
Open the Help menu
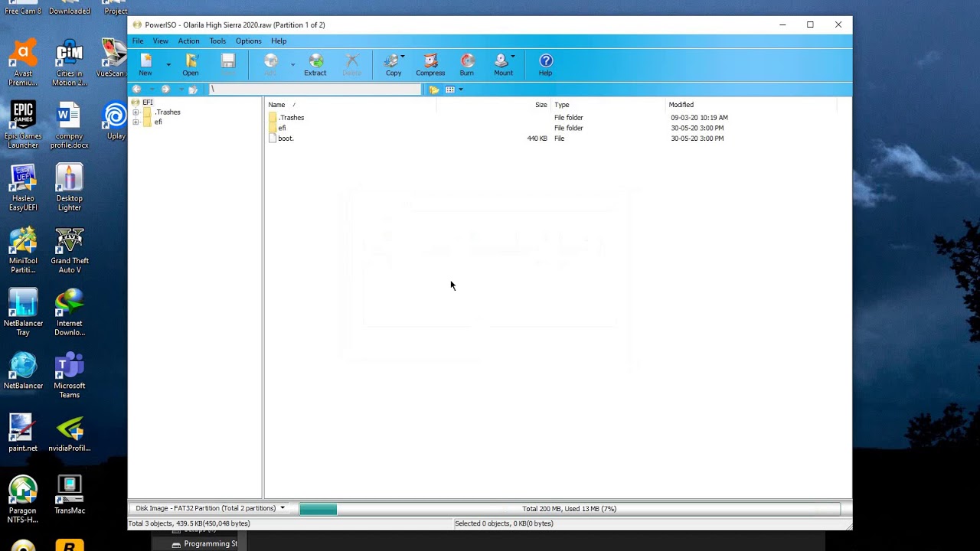[x=279, y=41]
